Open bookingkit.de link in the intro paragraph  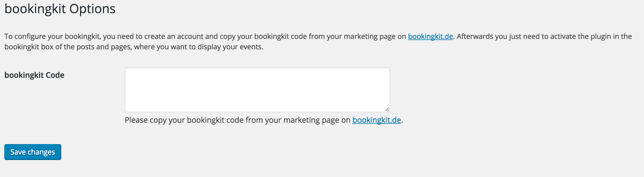(430, 36)
